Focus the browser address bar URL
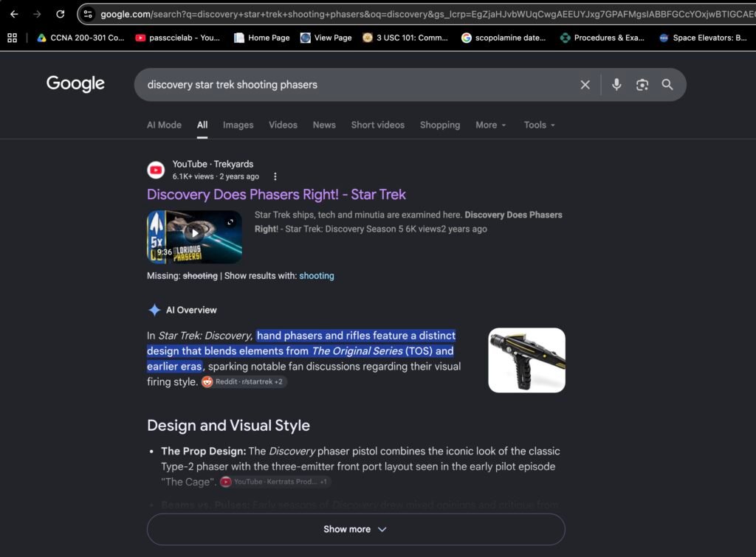 coord(427,14)
